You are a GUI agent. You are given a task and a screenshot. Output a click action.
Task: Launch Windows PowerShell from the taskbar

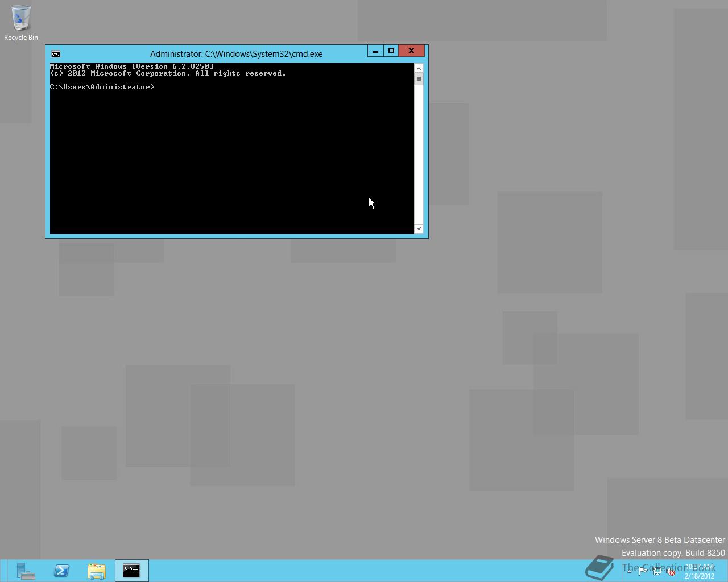point(61,571)
